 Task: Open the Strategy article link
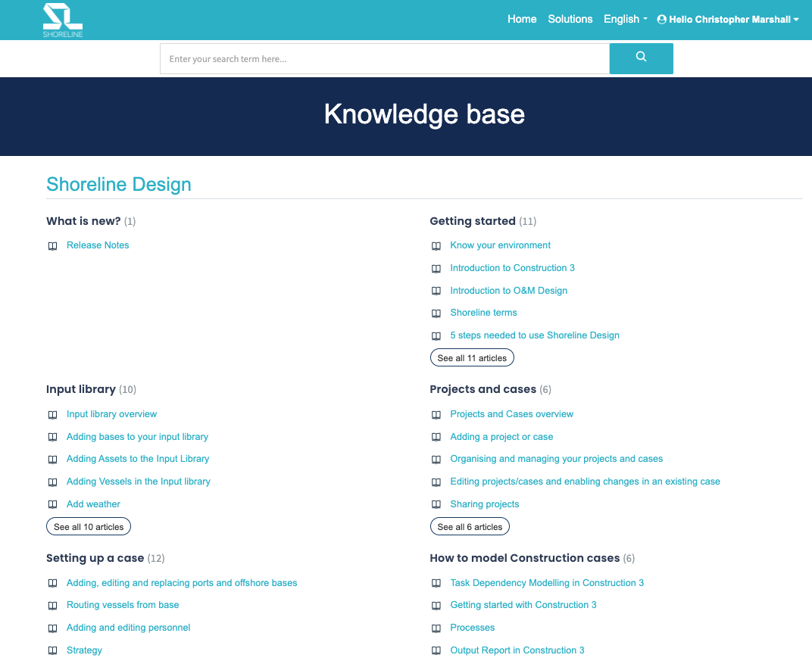[84, 650]
